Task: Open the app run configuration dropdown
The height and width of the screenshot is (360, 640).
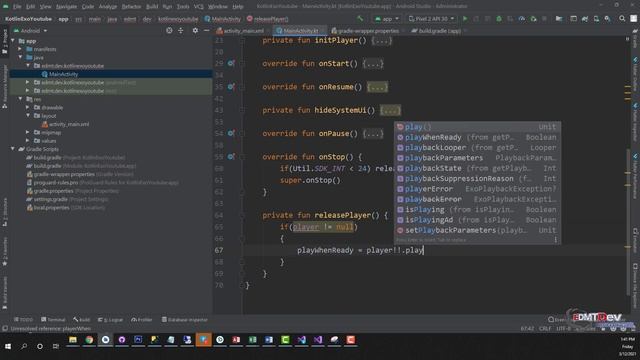Action: [x=387, y=19]
